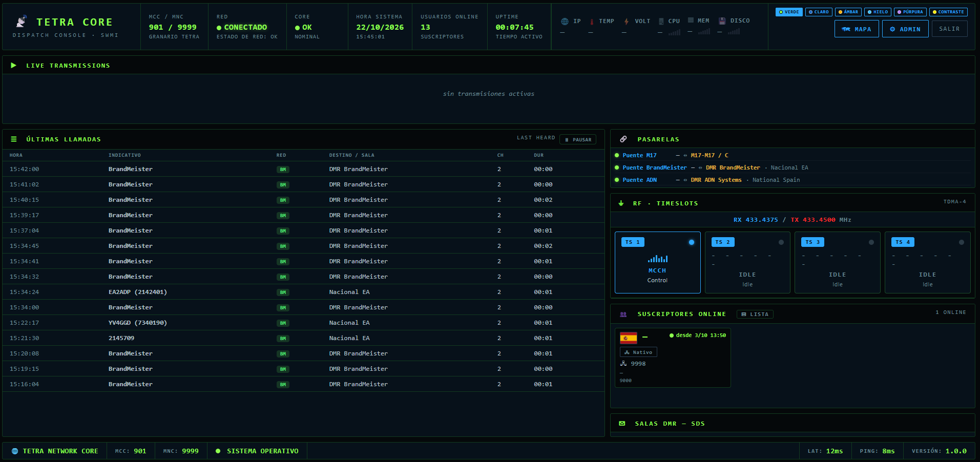Select the CONTRASTE theme
Screen dimensions: 980x462
pos(949,12)
